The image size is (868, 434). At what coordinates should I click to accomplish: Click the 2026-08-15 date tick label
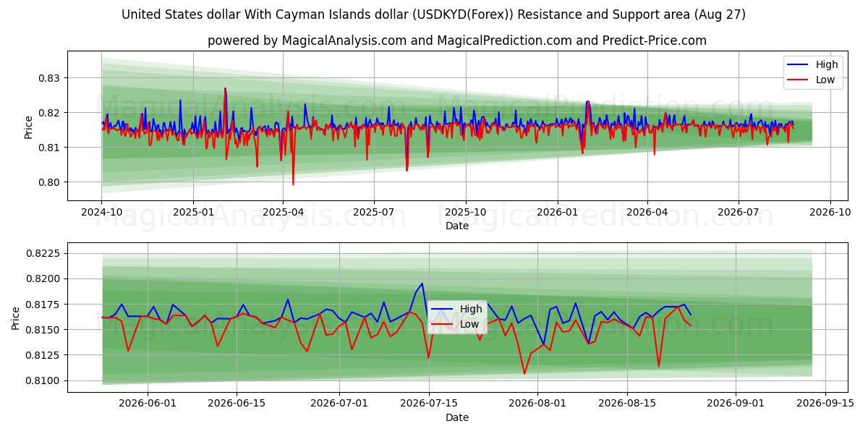(x=626, y=404)
